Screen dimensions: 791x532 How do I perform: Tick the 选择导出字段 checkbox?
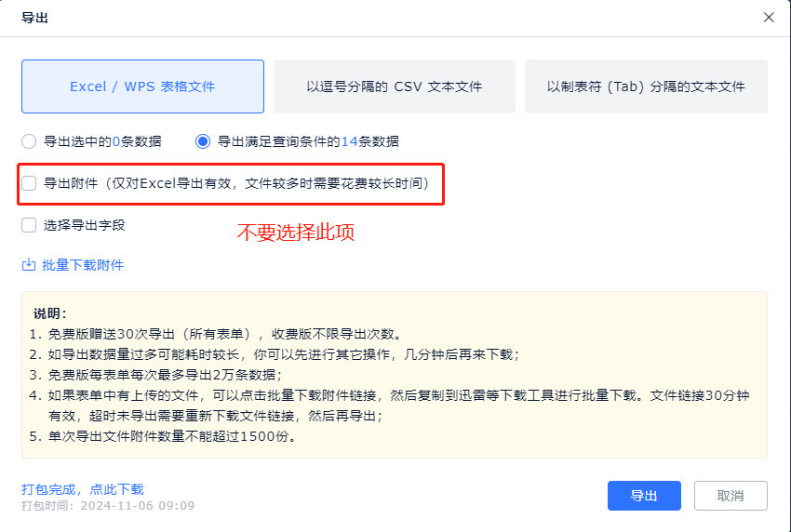point(29,224)
